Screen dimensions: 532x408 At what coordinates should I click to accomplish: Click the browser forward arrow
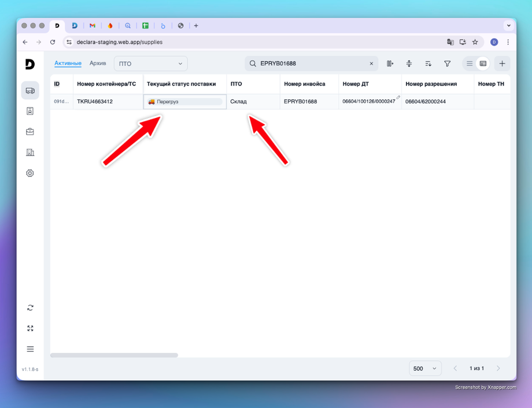coord(39,42)
